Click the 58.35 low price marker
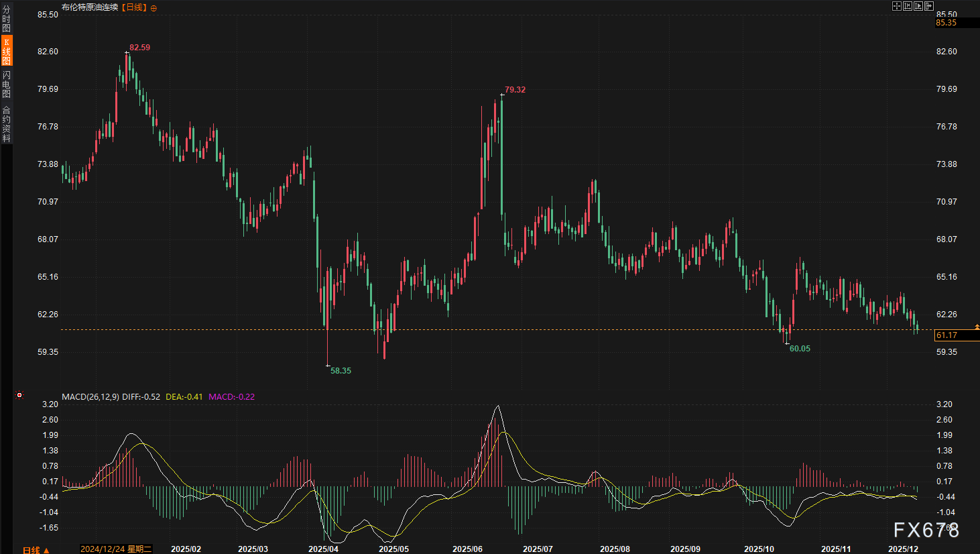This screenshot has height=554, width=980. coord(341,371)
